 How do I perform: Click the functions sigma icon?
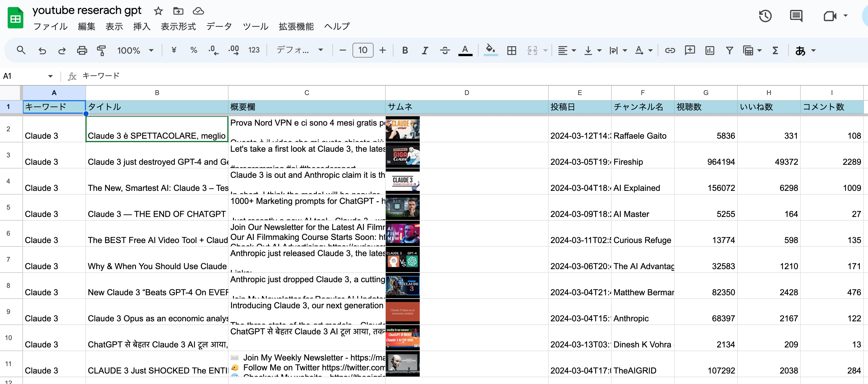pos(775,50)
